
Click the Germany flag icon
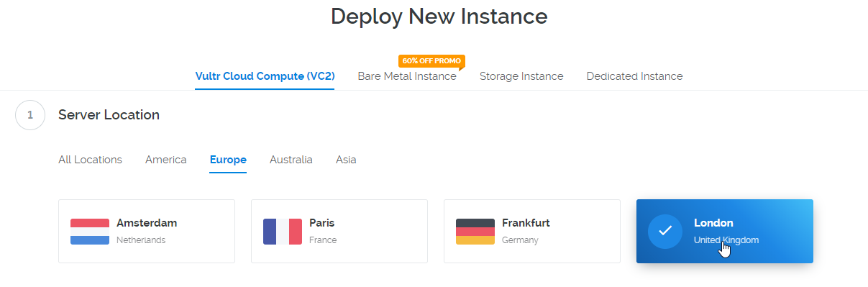[475, 232]
